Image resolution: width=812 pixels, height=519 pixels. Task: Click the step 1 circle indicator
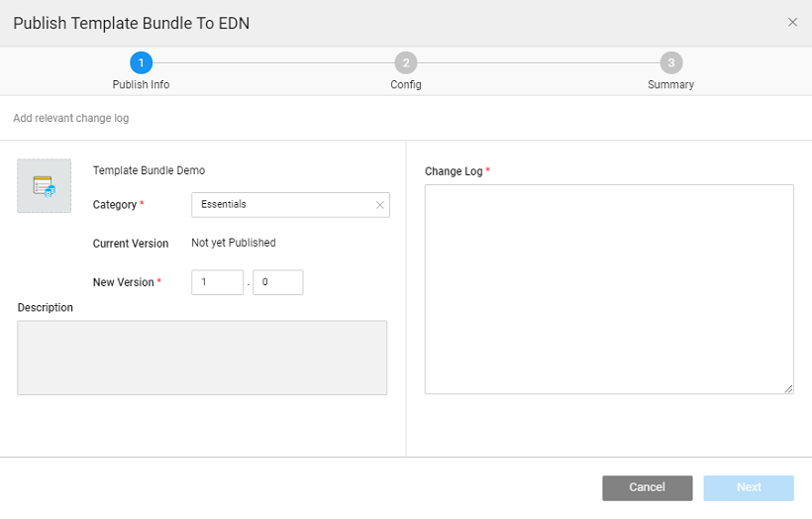pyautogui.click(x=141, y=63)
